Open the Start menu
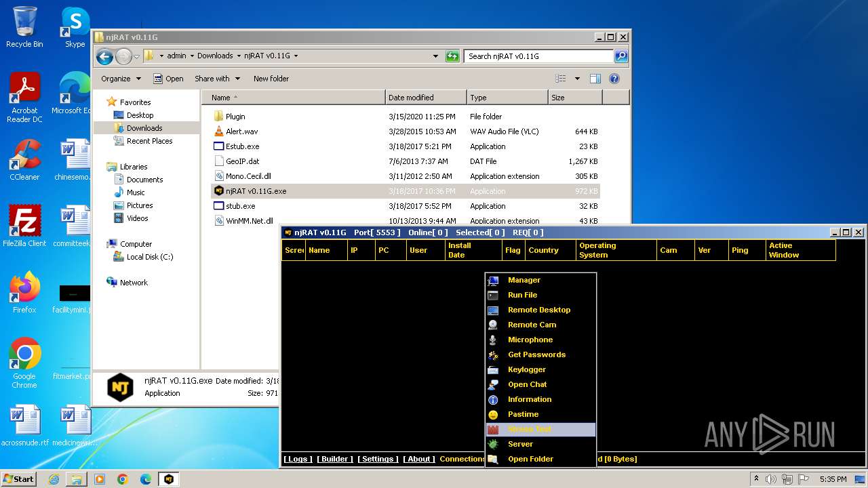The height and width of the screenshot is (488, 868). click(18, 479)
